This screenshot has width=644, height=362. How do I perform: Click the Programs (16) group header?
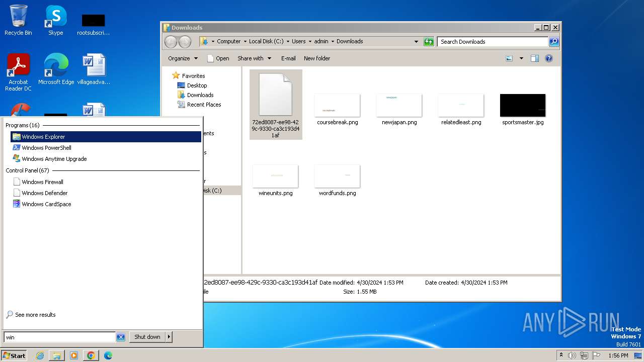(23, 125)
